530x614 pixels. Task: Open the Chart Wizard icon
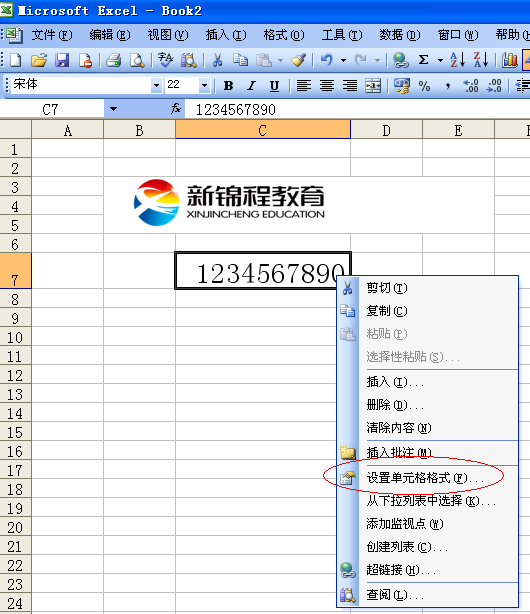tap(510, 60)
